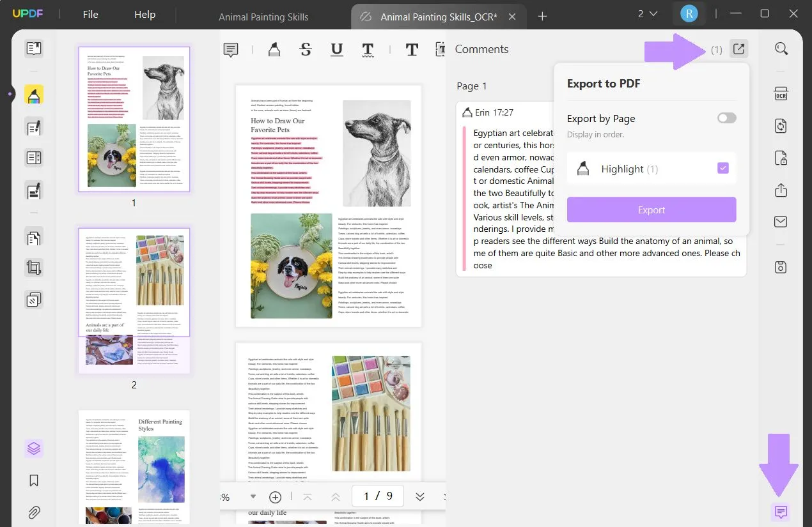Open the Crop Pages tool in sidebar

34,268
